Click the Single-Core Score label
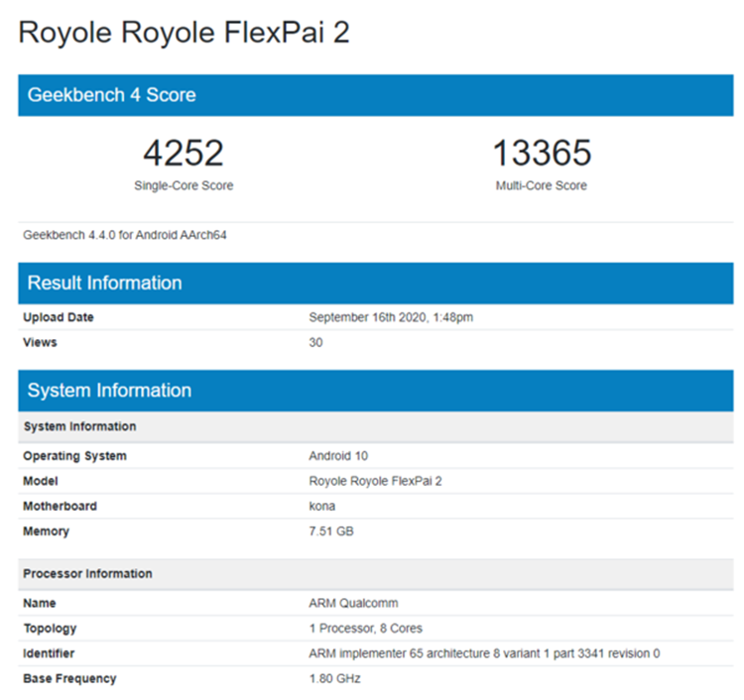The height and width of the screenshot is (700, 744). [x=184, y=185]
